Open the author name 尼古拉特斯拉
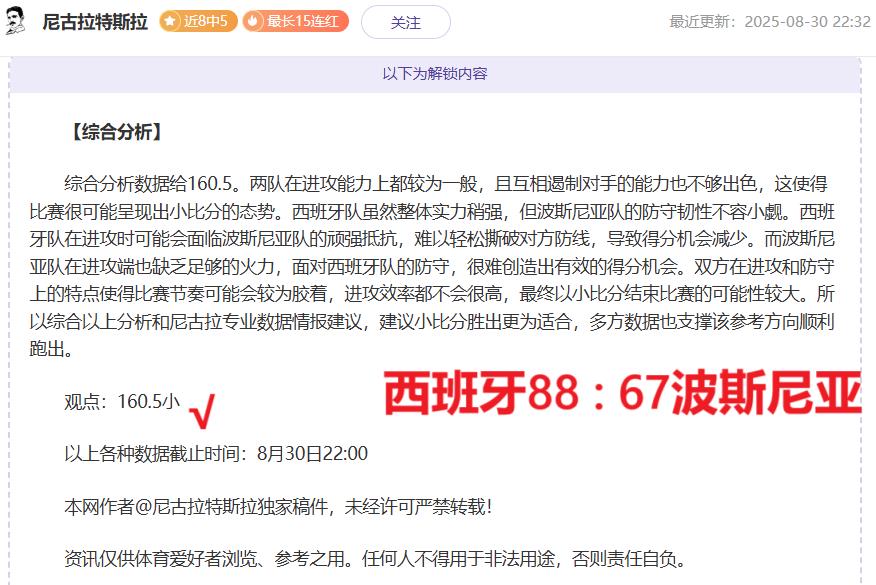 (95, 22)
